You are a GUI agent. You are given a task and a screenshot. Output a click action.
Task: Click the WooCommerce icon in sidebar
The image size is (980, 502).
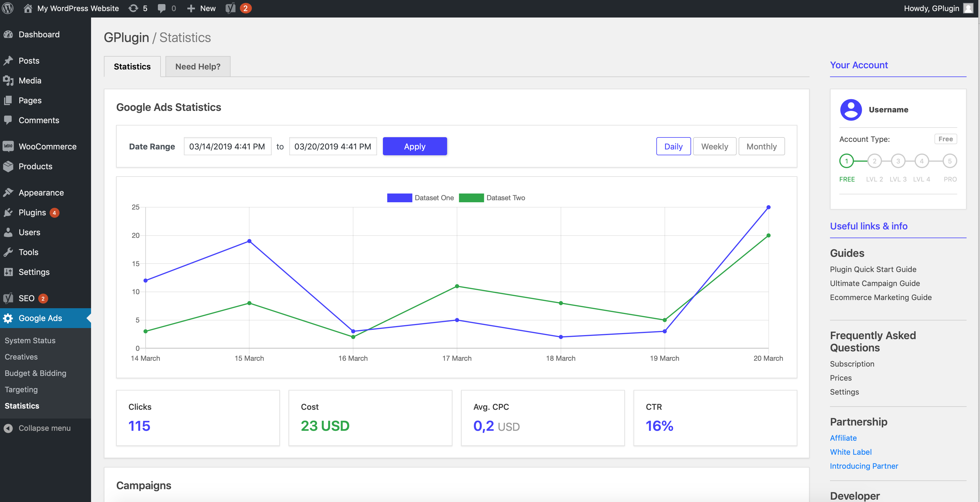coord(8,147)
